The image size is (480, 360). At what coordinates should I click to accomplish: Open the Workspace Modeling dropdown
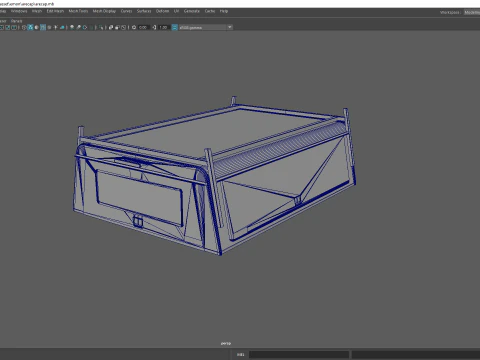[472, 12]
